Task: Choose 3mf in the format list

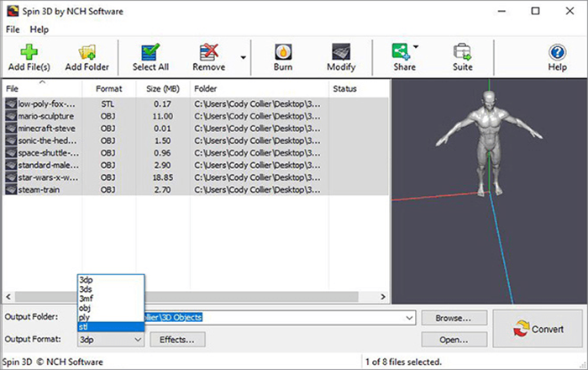Action: click(111, 299)
